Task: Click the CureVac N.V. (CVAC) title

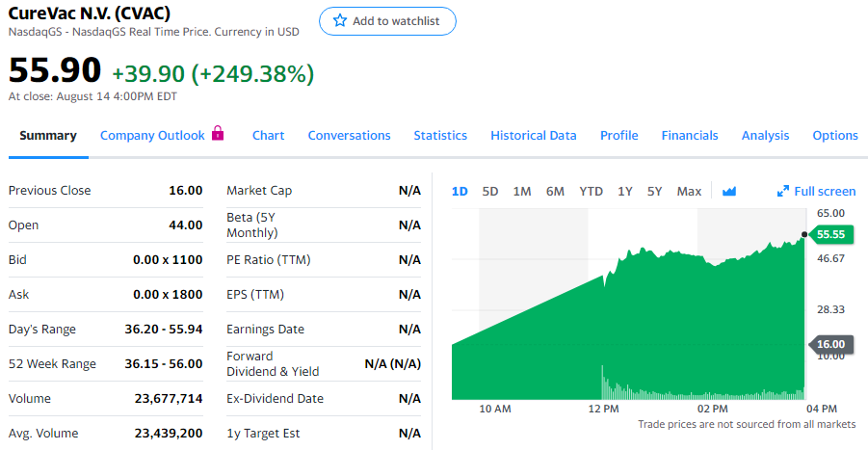Action: (x=90, y=13)
